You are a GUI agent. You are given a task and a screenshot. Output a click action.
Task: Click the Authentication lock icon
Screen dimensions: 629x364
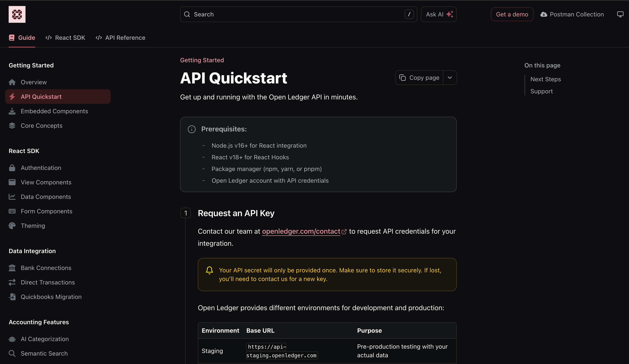(12, 168)
